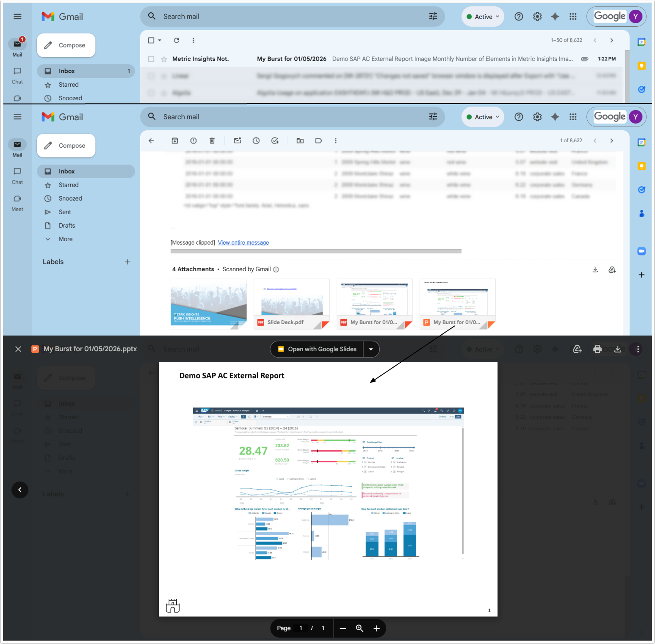Click Compose in the message view
The image size is (655, 644).
tap(66, 146)
